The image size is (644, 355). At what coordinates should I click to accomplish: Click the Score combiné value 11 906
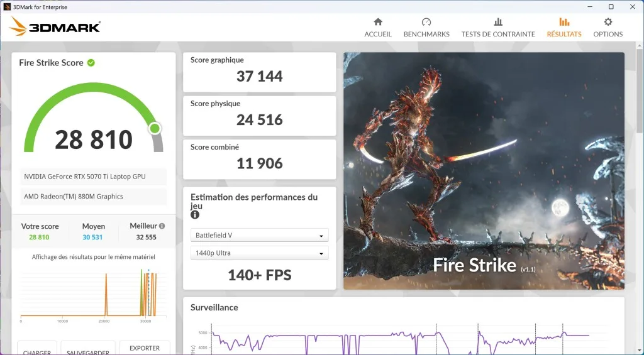260,163
